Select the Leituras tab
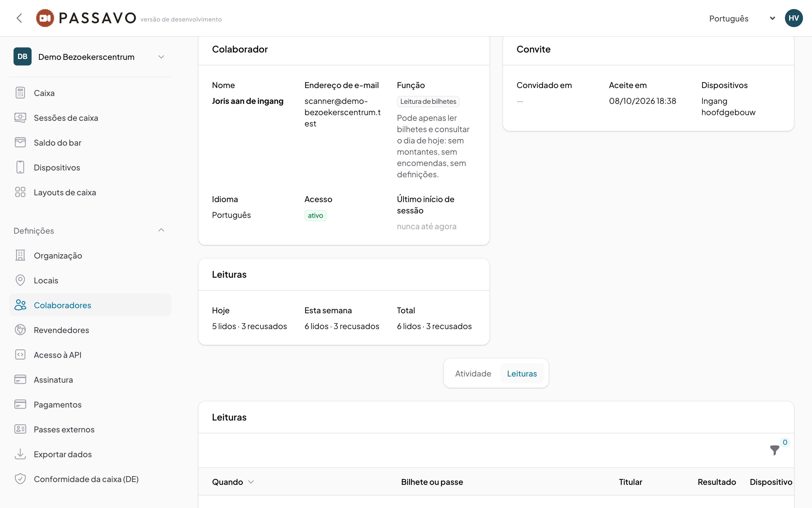This screenshot has width=812, height=508. point(522,374)
